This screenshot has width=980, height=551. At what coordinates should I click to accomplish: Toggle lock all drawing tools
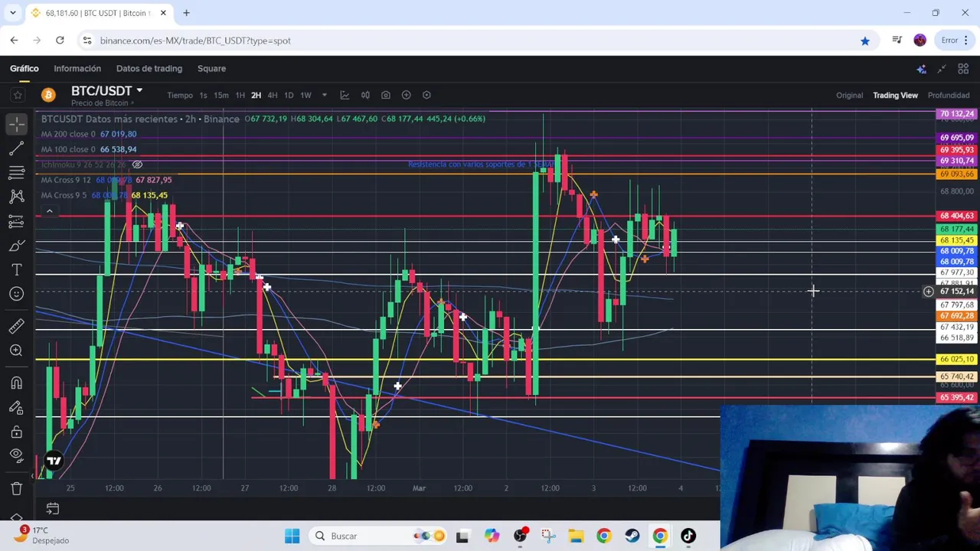pyautogui.click(x=17, y=432)
